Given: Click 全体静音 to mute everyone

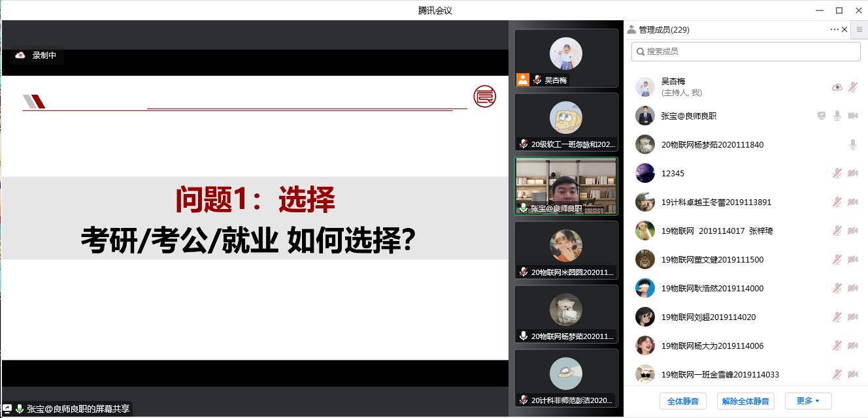Looking at the screenshot, I should click(682, 401).
